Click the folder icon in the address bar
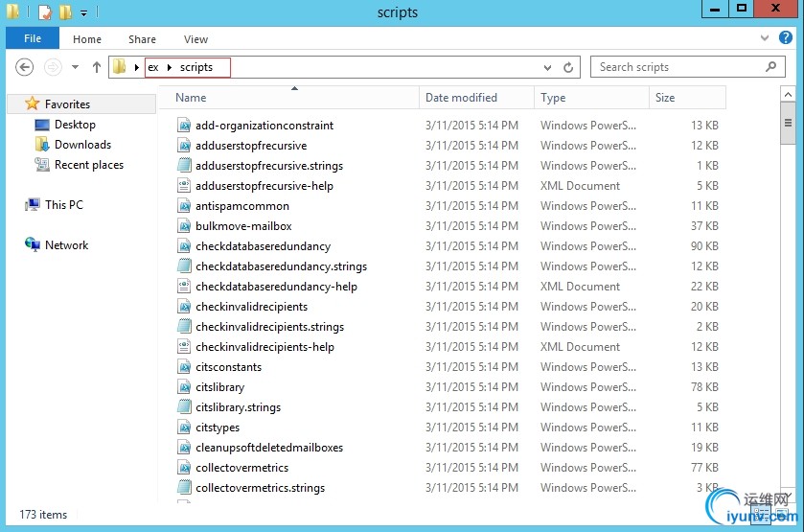804x532 pixels. [x=120, y=67]
